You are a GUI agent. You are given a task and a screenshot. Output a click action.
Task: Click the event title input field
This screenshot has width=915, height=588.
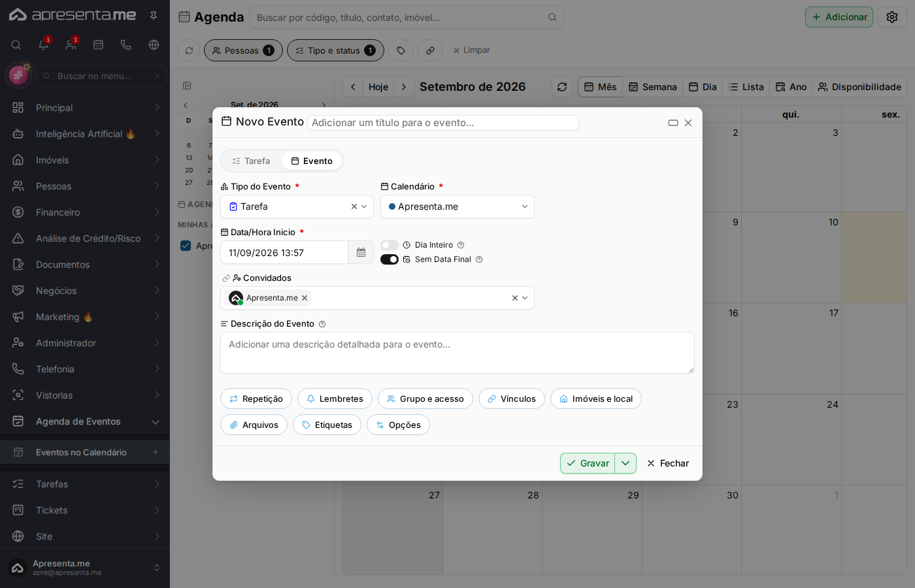pos(443,123)
